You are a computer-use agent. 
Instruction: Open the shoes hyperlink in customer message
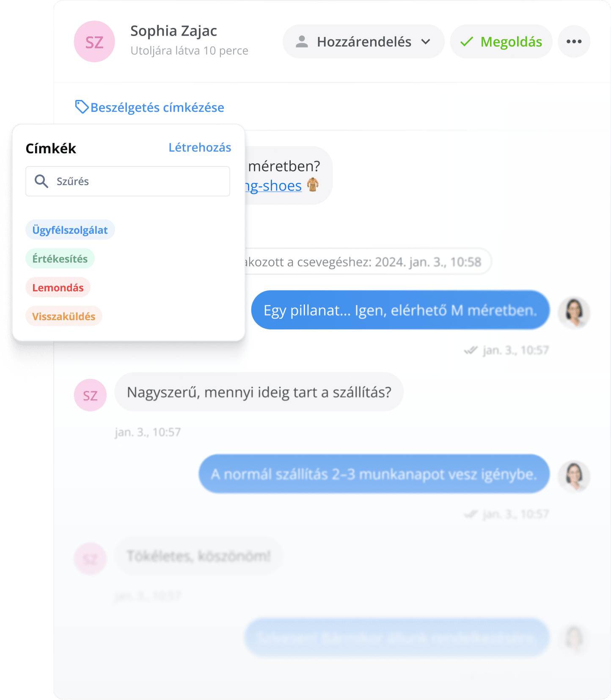pyautogui.click(x=274, y=186)
